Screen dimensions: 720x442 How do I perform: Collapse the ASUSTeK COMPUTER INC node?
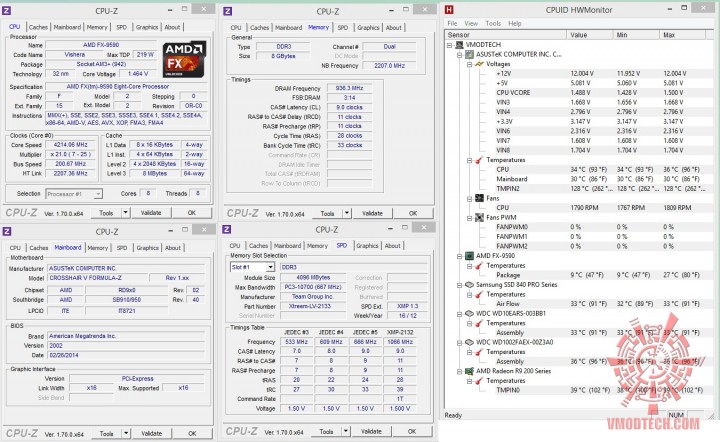[460, 55]
